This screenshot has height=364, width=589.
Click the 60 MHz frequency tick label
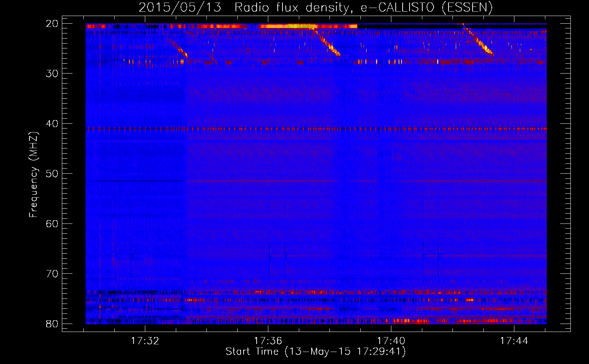coord(52,223)
